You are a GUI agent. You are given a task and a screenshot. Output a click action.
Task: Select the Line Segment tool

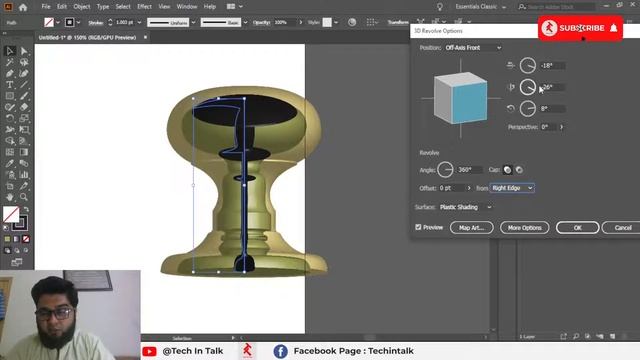click(x=24, y=85)
